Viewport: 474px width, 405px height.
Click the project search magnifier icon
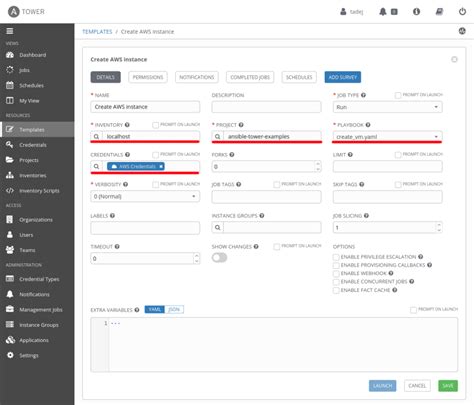(x=218, y=136)
